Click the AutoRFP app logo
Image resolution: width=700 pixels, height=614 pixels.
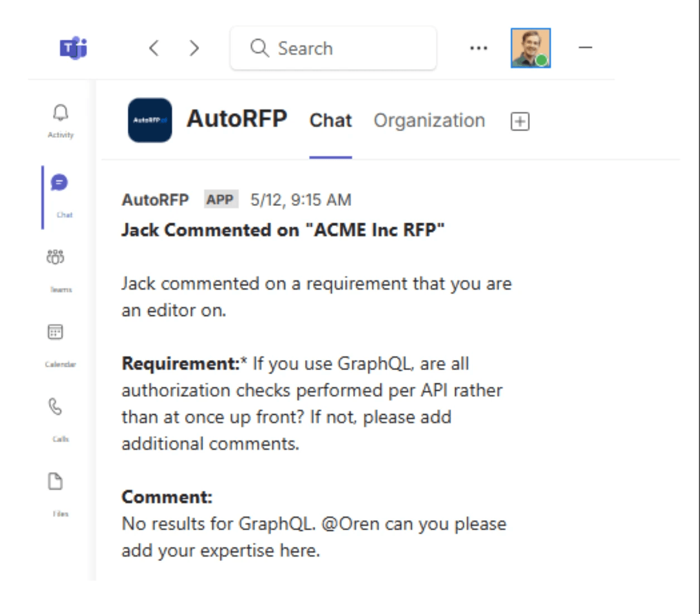(x=149, y=120)
